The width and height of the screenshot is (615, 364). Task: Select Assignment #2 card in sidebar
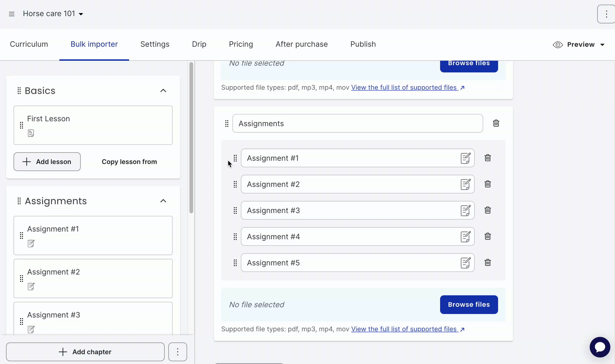(93, 278)
